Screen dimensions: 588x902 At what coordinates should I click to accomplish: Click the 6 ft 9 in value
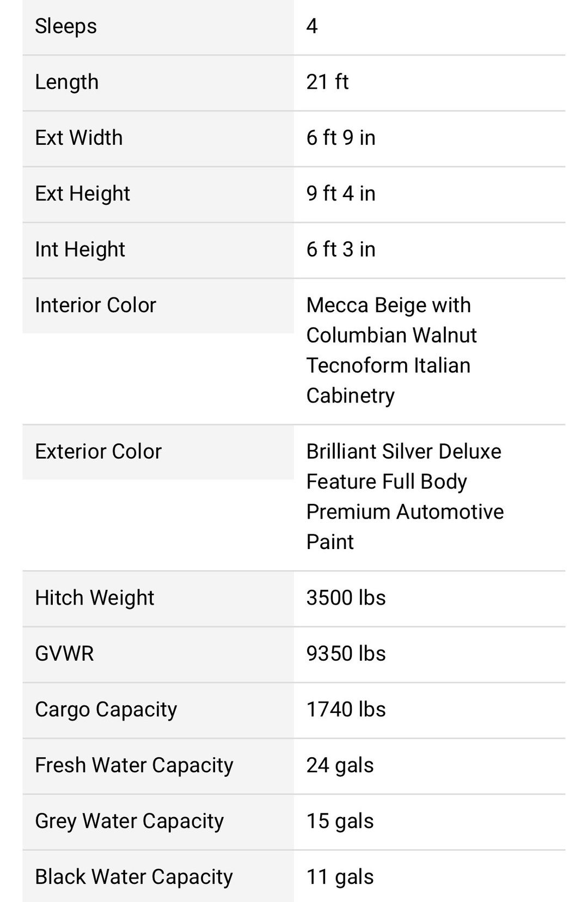point(341,137)
